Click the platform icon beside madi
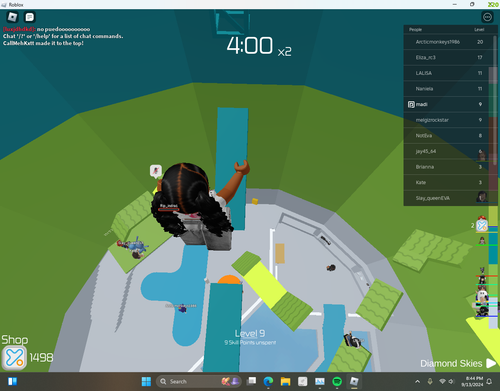 (411, 104)
